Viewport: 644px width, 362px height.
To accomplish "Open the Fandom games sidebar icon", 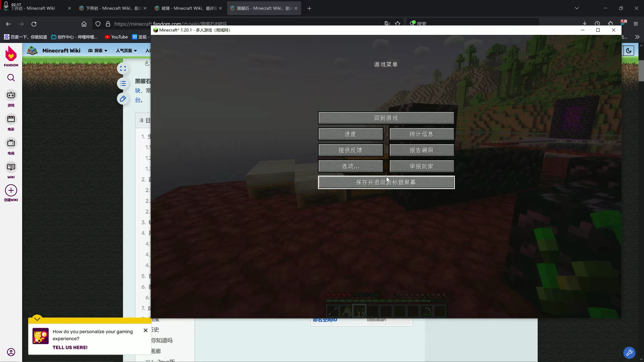I will [11, 96].
